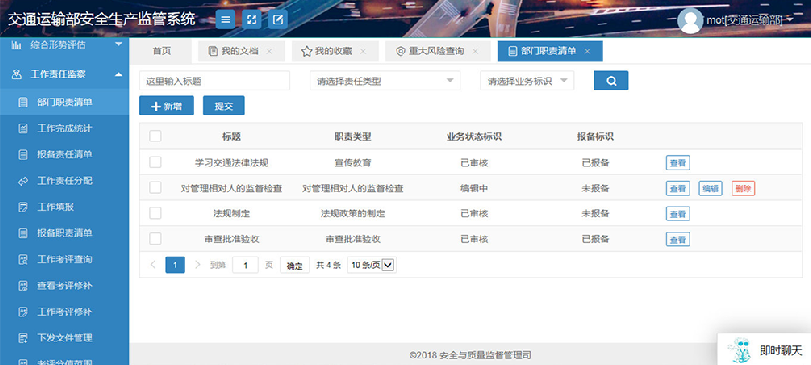This screenshot has height=365, width=811.
Task: Click the 业务状态标识 column header
Action: click(x=474, y=137)
